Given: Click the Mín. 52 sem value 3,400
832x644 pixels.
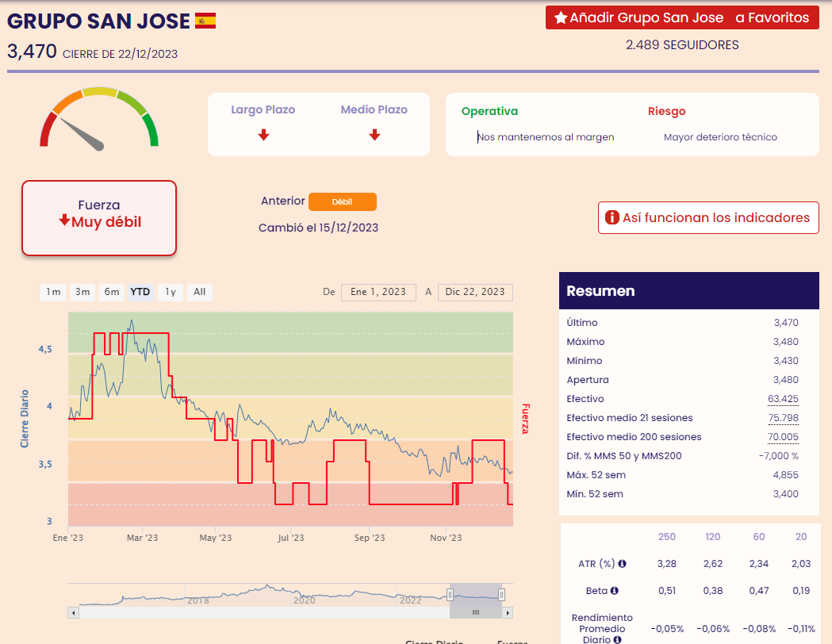Looking at the screenshot, I should [785, 494].
